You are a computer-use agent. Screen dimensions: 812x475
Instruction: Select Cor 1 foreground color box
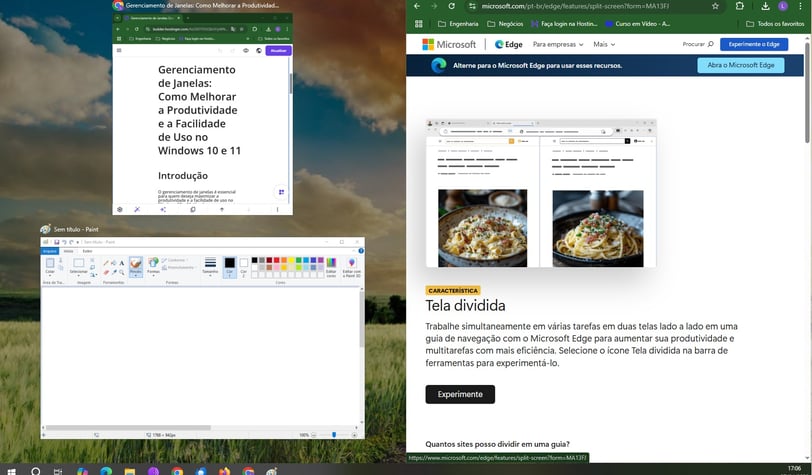229,266
